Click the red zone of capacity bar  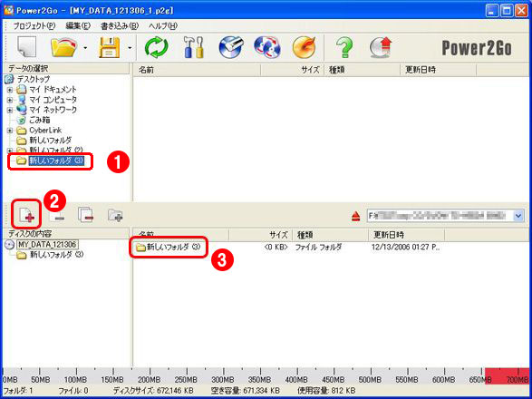click(x=507, y=376)
